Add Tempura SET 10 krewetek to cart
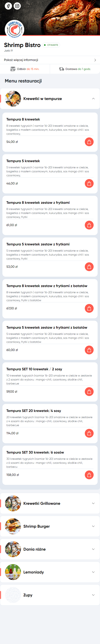This screenshot has height=644, width=100. (x=89, y=391)
